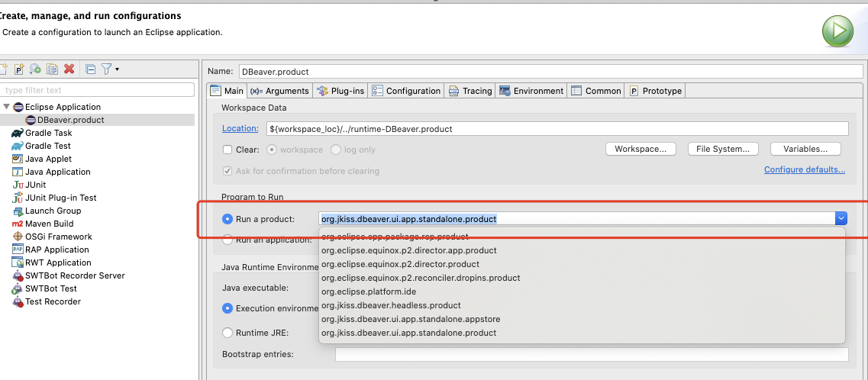The height and width of the screenshot is (380, 868).
Task: Select the Runtime JRE radio button
Action: point(227,333)
